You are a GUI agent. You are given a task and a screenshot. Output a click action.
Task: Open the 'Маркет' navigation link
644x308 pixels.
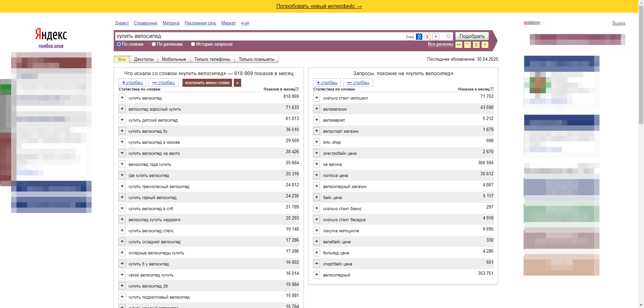[228, 23]
